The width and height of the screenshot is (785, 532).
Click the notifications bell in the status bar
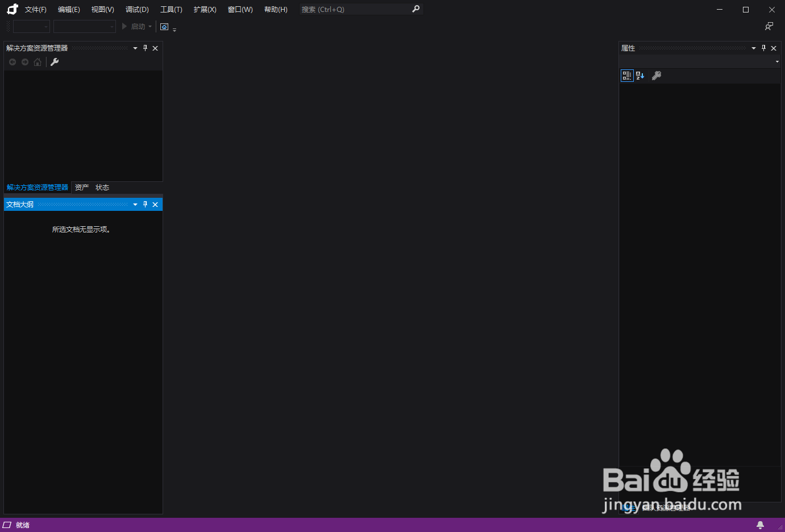760,525
